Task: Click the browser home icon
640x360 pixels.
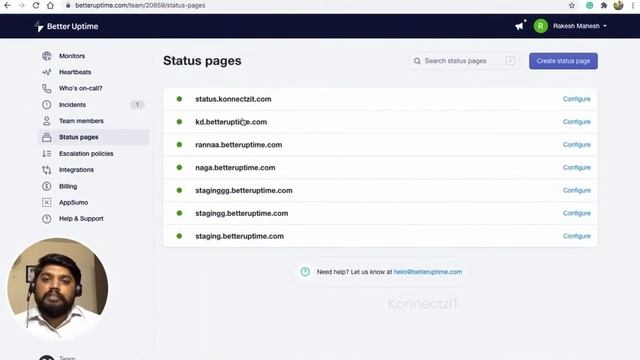Action: (x=50, y=5)
